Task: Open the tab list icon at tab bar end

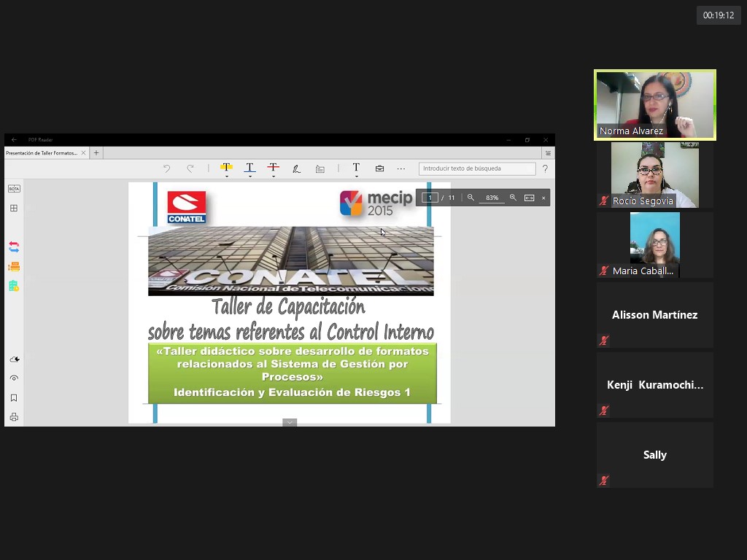Action: (x=548, y=153)
